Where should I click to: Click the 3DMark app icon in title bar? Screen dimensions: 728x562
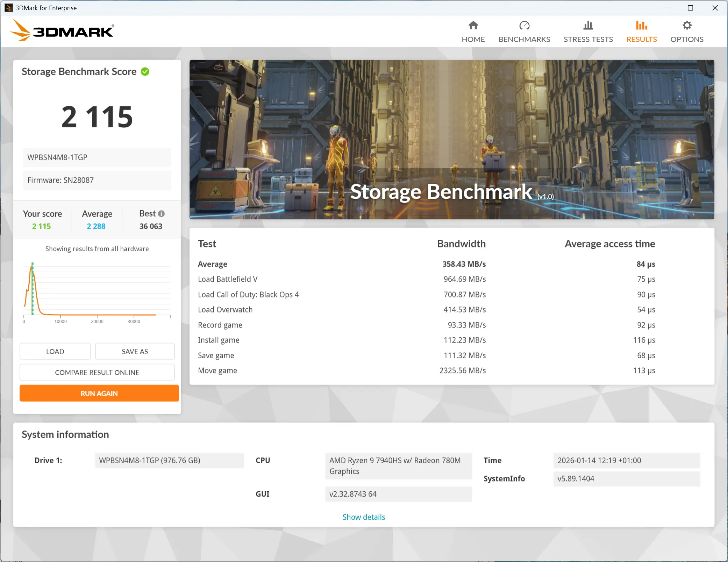8,8
